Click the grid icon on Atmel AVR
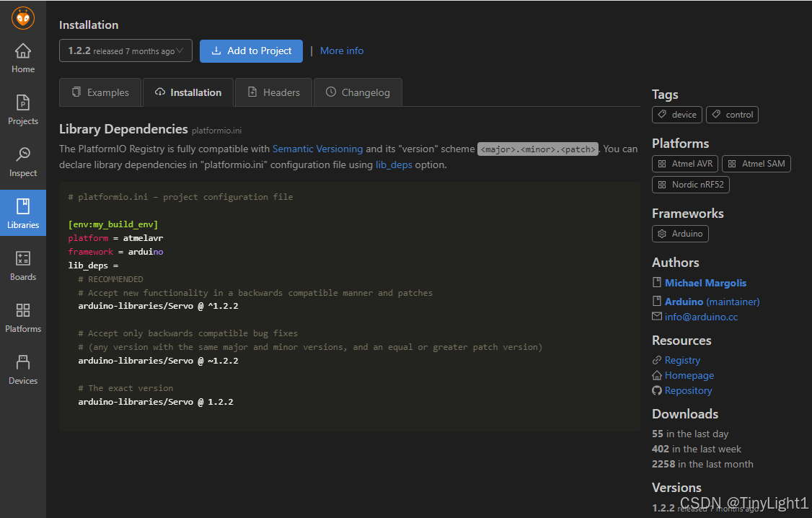This screenshot has height=518, width=812. click(662, 164)
